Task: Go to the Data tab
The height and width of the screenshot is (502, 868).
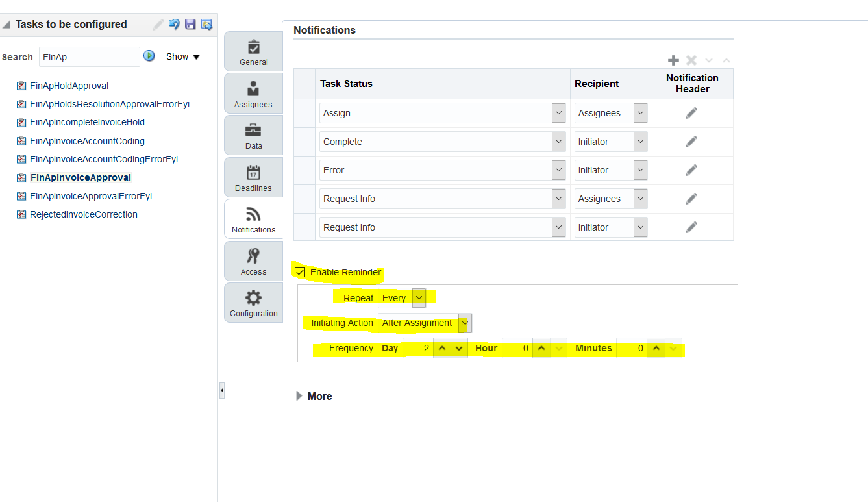Action: tap(253, 135)
